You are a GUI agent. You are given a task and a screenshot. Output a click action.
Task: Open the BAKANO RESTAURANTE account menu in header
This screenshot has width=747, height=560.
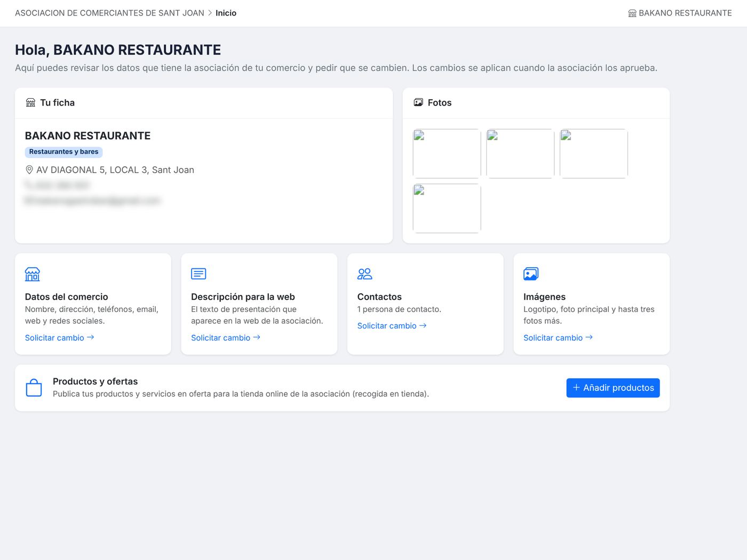pyautogui.click(x=680, y=13)
